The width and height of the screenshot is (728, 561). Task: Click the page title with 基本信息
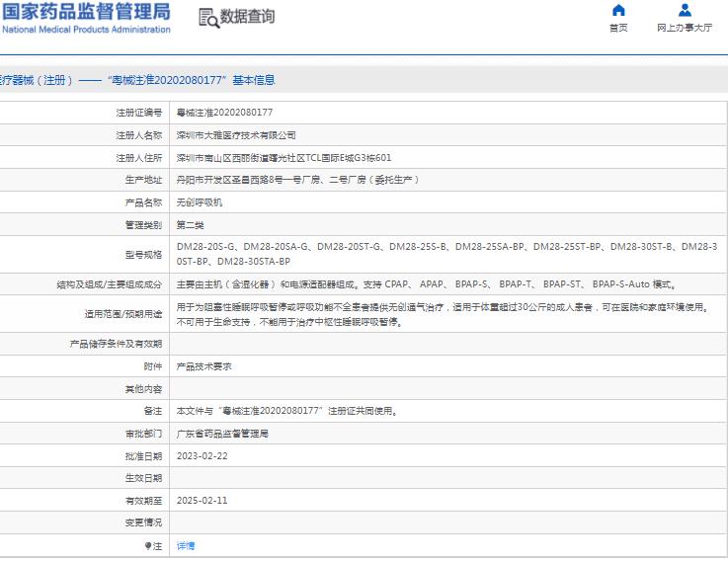click(x=137, y=80)
